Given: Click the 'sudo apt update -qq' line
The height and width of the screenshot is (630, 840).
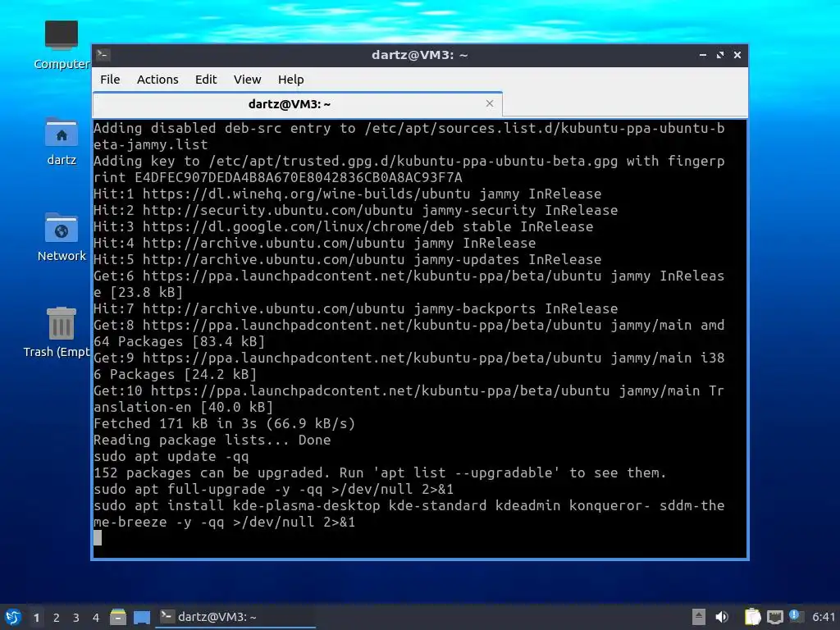Looking at the screenshot, I should pyautogui.click(x=171, y=456).
